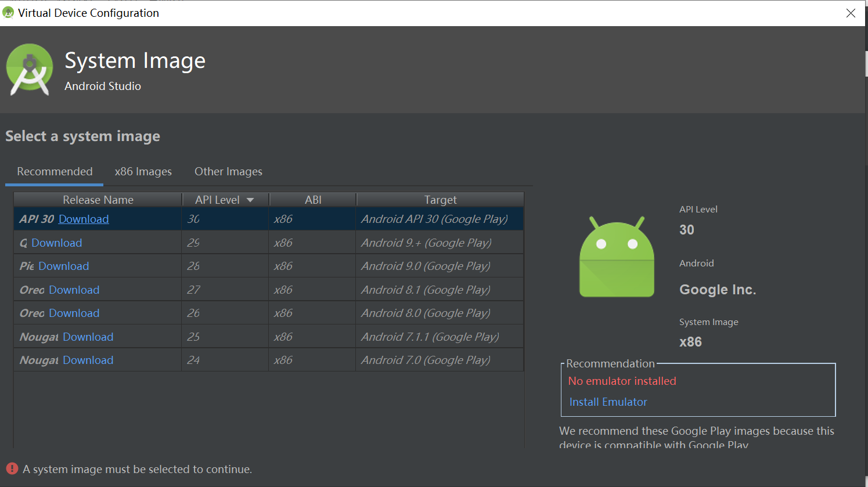
Task: Select the Android 9.+ (Google Play) cell
Action: point(440,243)
